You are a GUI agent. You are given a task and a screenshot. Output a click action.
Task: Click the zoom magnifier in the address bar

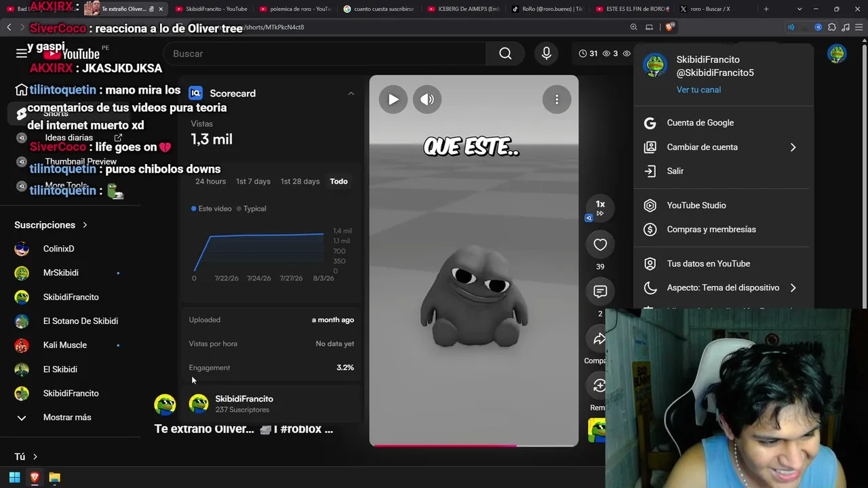pyautogui.click(x=633, y=27)
